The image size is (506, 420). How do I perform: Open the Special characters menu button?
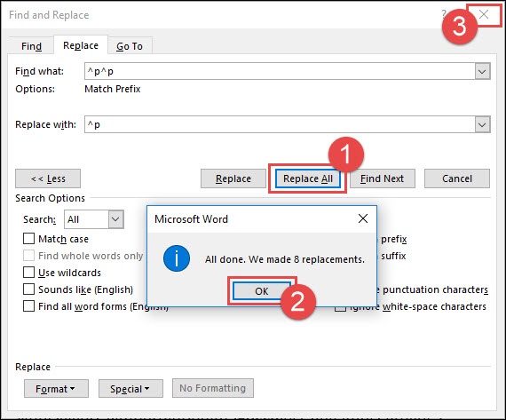(130, 389)
